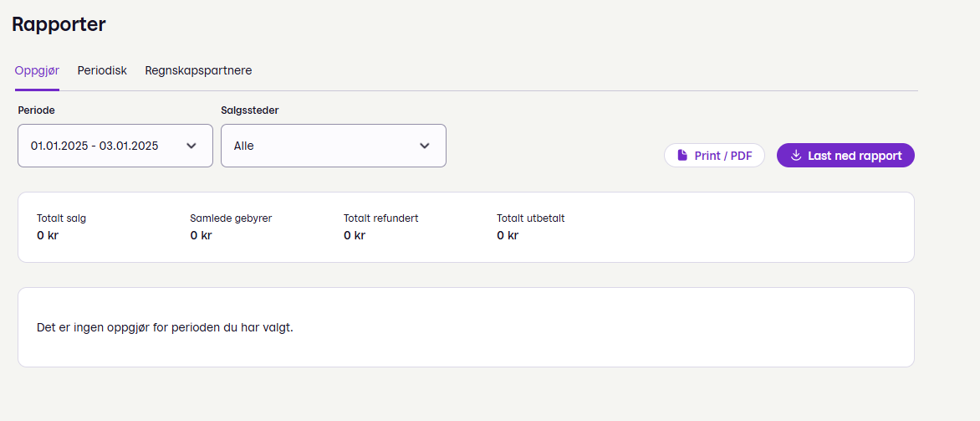Click the document icon in Print / PDF
The height and width of the screenshot is (421, 980).
(682, 155)
